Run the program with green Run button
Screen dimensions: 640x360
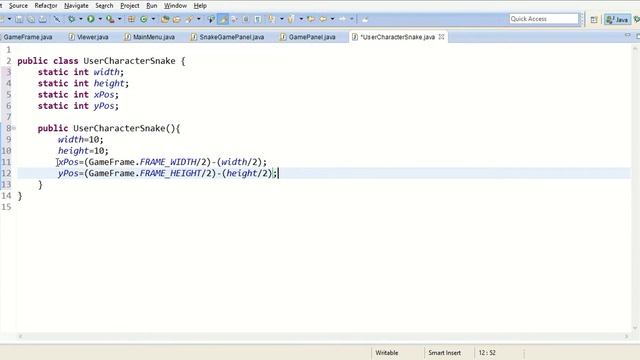tap(91, 19)
